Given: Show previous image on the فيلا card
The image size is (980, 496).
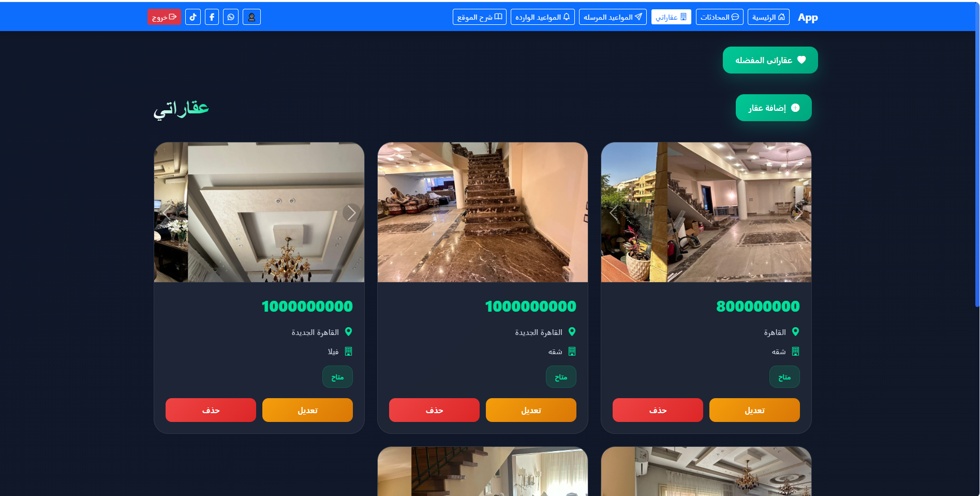Looking at the screenshot, I should click(166, 212).
